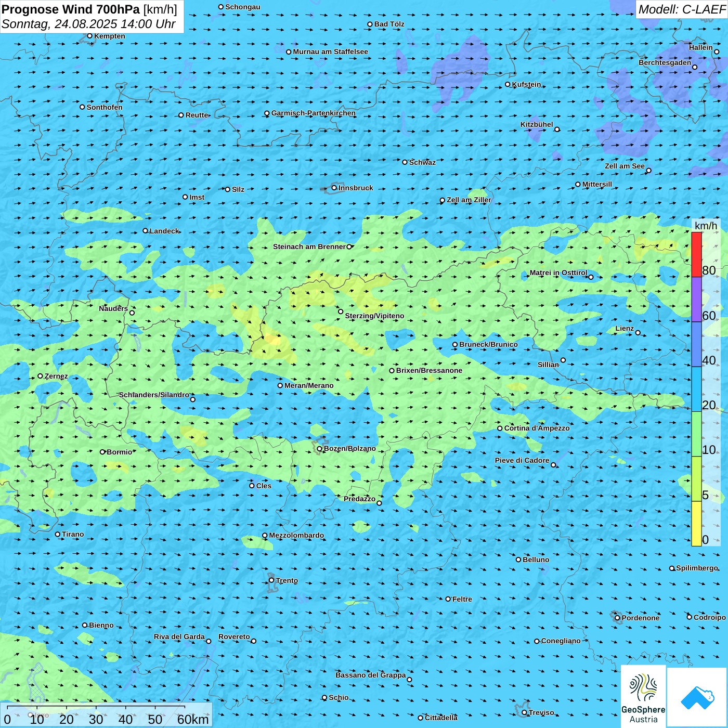Image resolution: width=728 pixels, height=728 pixels.
Task: Click the Imst city label
Action: (197, 197)
